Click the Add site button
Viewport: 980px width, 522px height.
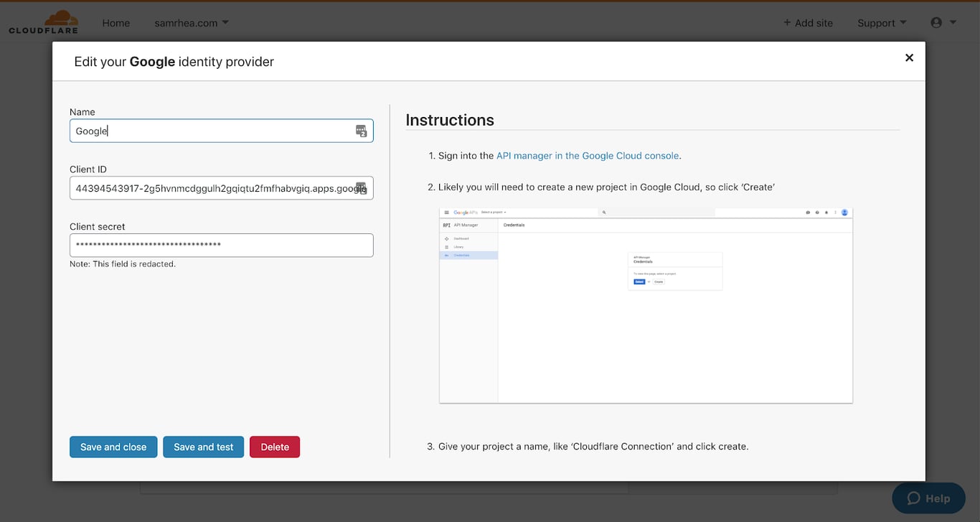(809, 23)
